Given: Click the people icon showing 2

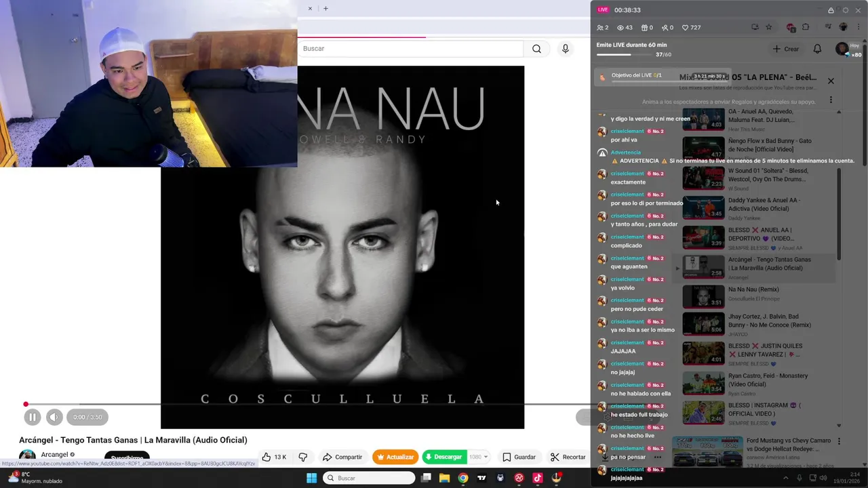Looking at the screenshot, I should 602,28.
